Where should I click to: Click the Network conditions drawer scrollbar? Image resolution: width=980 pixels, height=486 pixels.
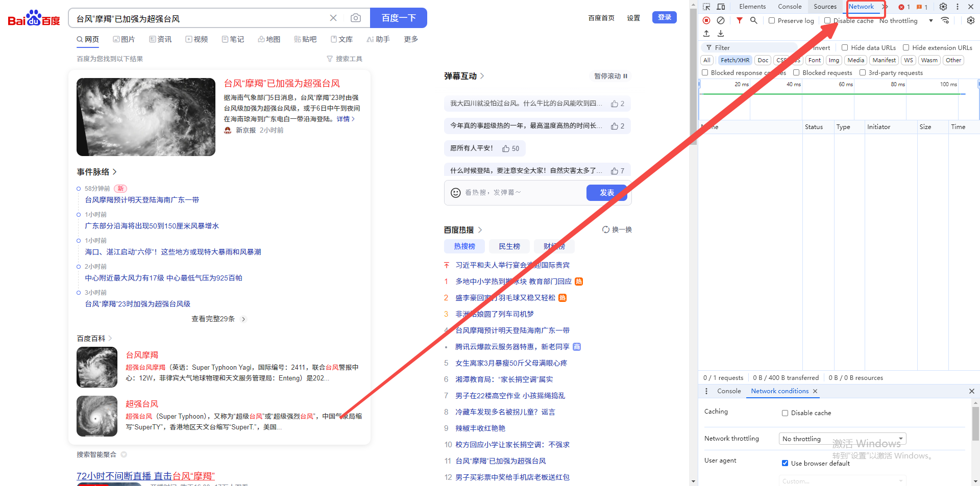975,423
